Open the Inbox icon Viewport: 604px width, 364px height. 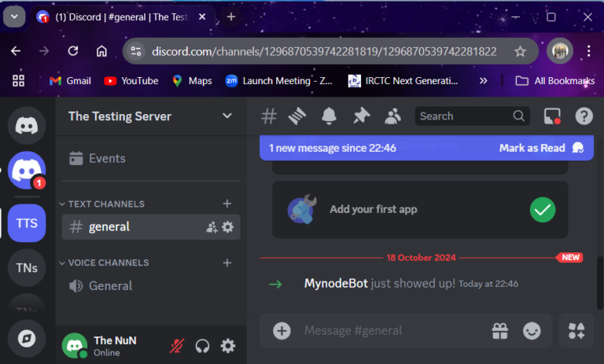[552, 116]
